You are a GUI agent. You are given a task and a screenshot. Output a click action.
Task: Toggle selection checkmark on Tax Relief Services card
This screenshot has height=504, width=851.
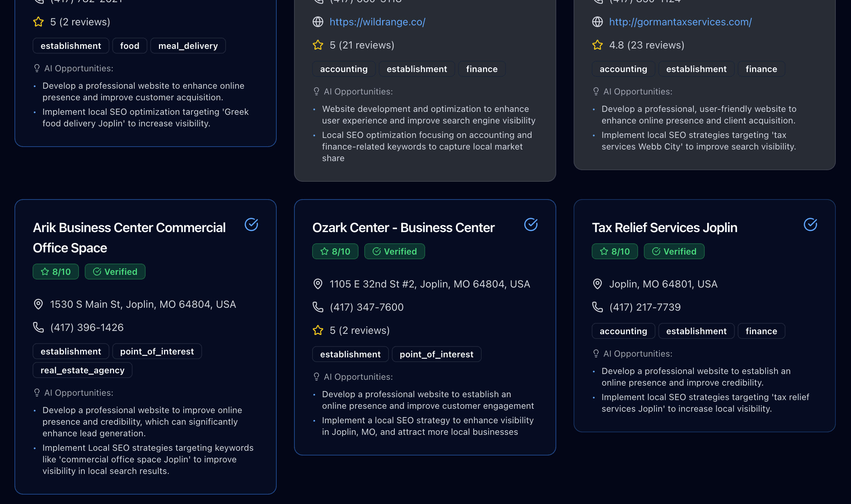[x=810, y=225]
